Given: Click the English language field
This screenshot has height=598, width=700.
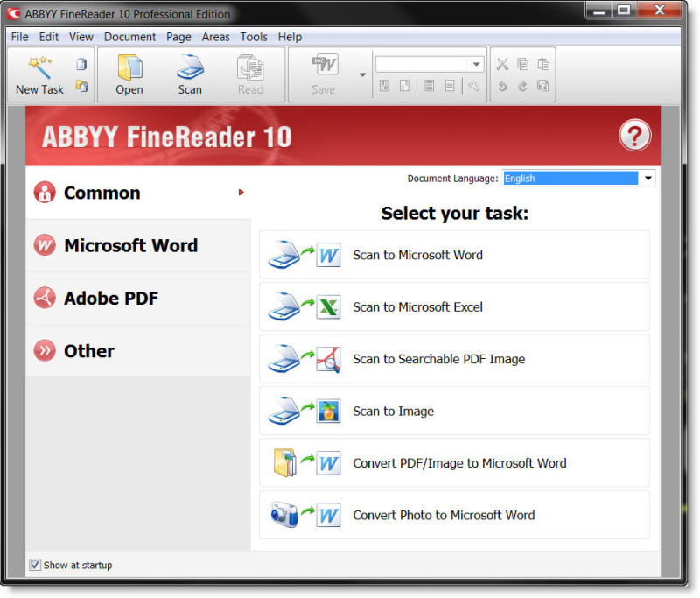Looking at the screenshot, I should pyautogui.click(x=570, y=179).
